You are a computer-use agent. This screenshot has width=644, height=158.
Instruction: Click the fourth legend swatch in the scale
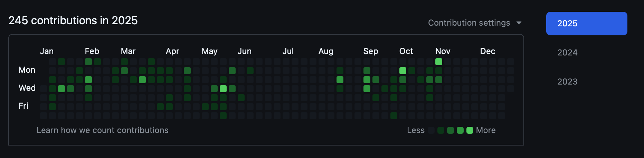coord(460,130)
